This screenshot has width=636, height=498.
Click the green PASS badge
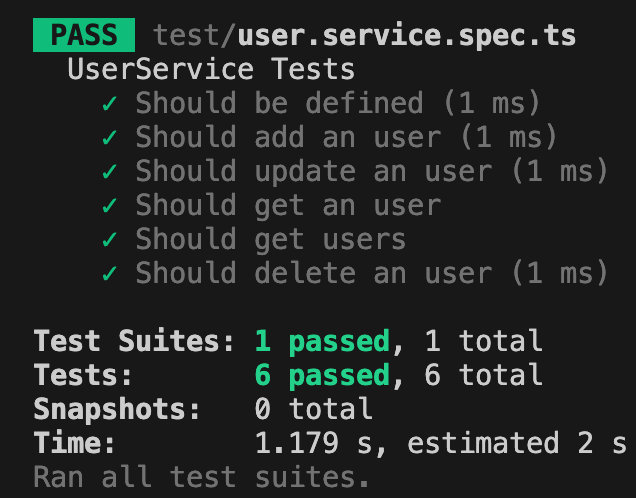tap(84, 35)
